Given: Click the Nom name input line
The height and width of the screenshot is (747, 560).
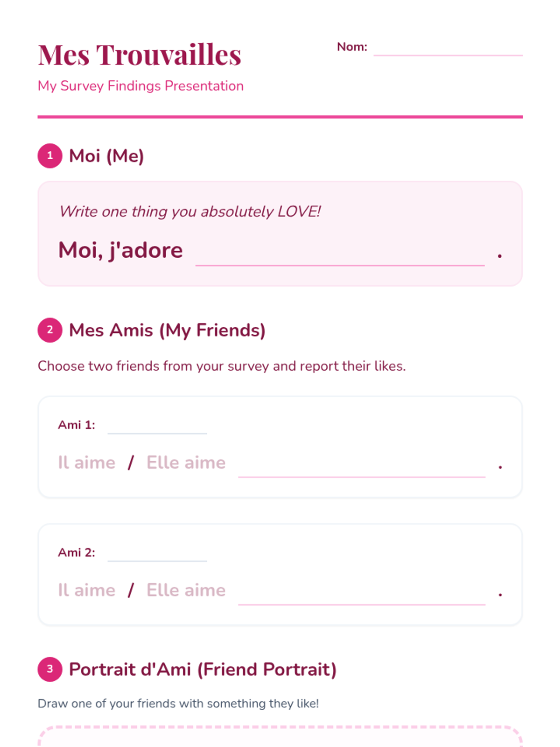Looking at the screenshot, I should click(448, 48).
